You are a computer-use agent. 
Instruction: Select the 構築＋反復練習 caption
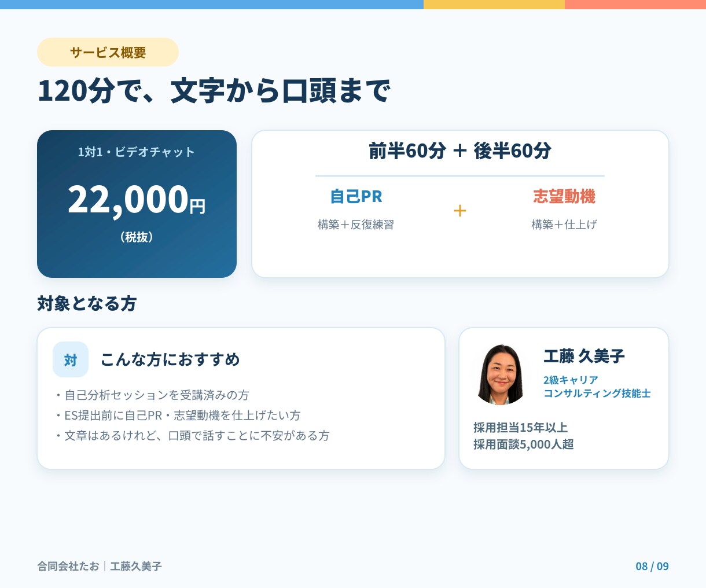click(x=356, y=225)
